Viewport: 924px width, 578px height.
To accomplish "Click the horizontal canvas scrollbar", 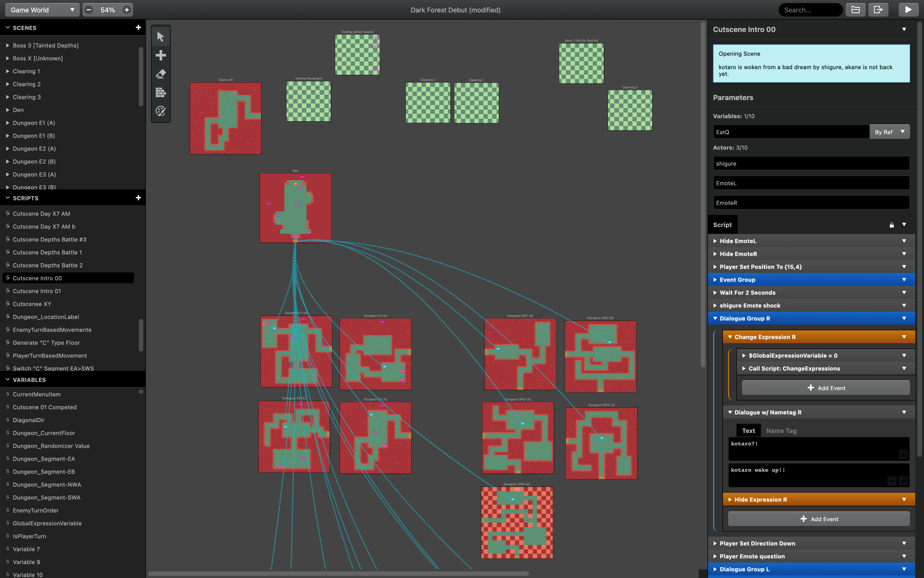I will click(338, 573).
